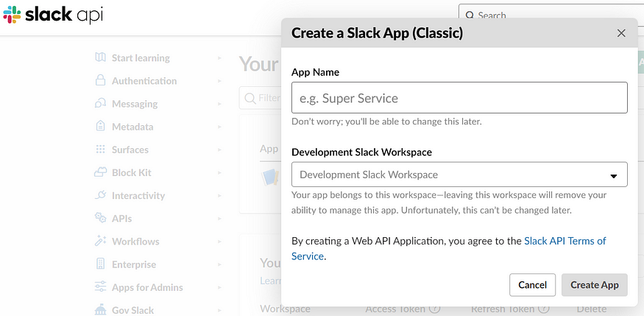Screen dimensions: 644x316
Task: Click the Slack API logo
Action: coord(53,15)
